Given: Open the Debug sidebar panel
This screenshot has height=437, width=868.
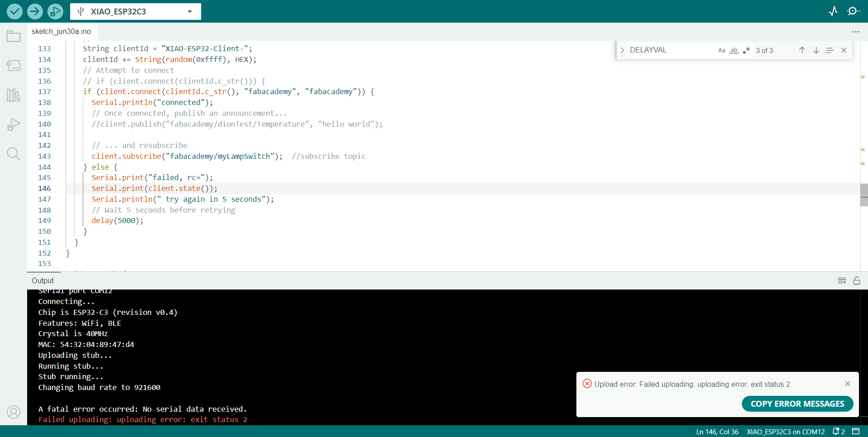Looking at the screenshot, I should click(x=14, y=124).
